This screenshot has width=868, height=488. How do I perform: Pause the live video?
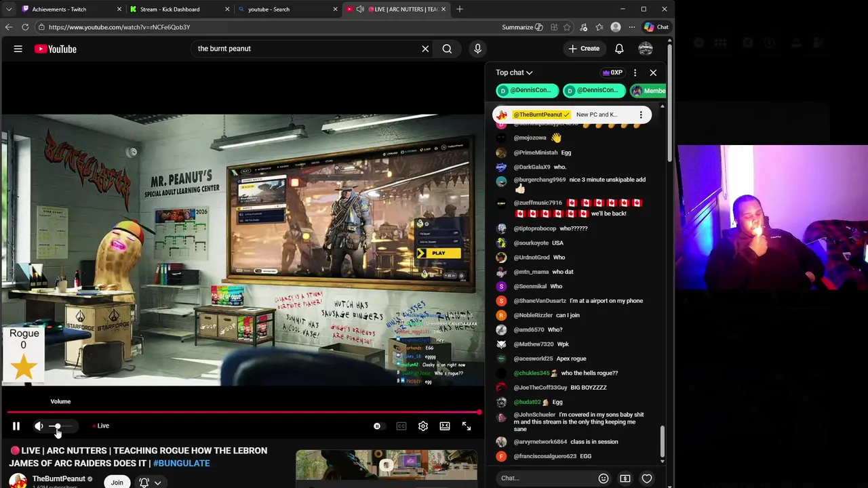coord(16,426)
